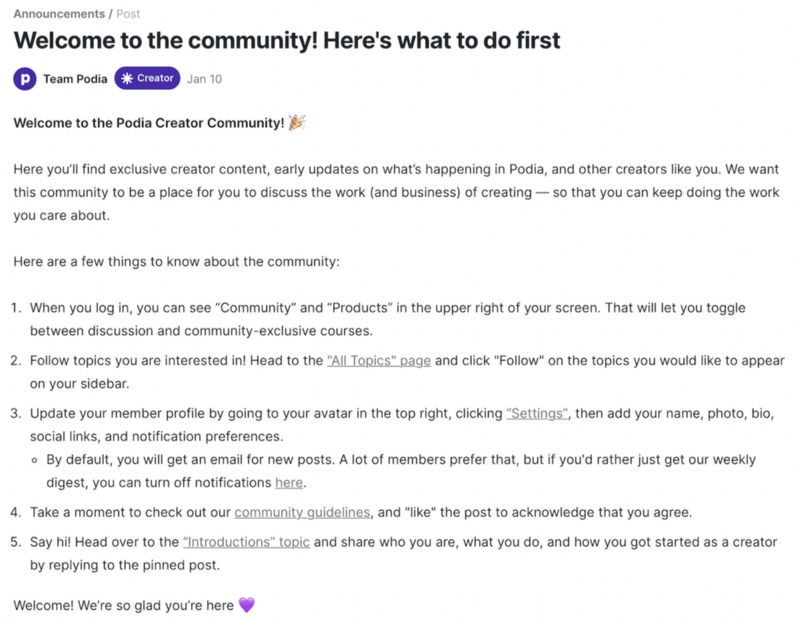Open the Announcements breadcrumb
This screenshot has width=800, height=621.
coord(59,14)
